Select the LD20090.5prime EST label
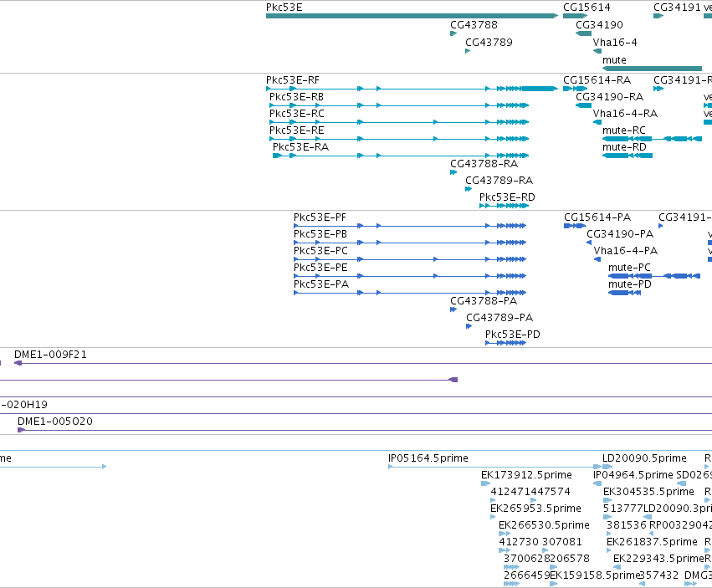Viewport: 712px width, 588px height. pyautogui.click(x=645, y=458)
